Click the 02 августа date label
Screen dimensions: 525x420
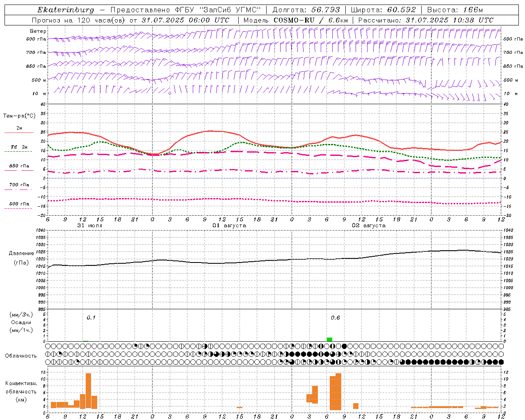[369, 226]
